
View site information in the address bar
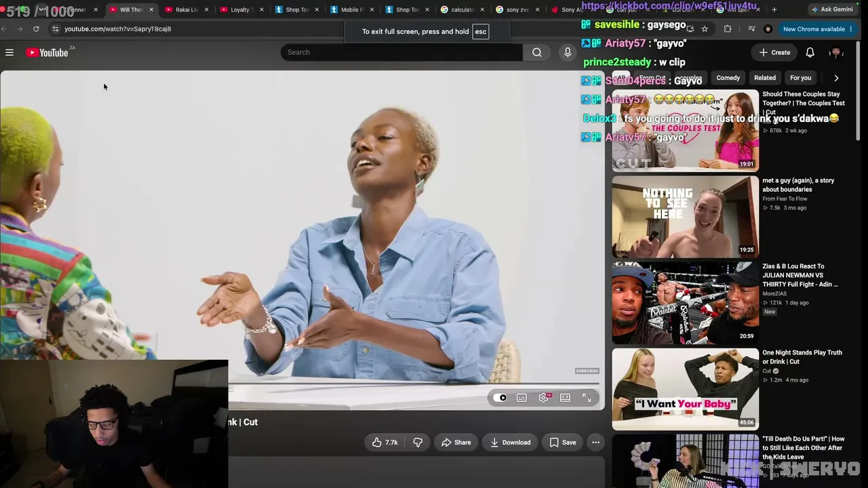pos(56,29)
